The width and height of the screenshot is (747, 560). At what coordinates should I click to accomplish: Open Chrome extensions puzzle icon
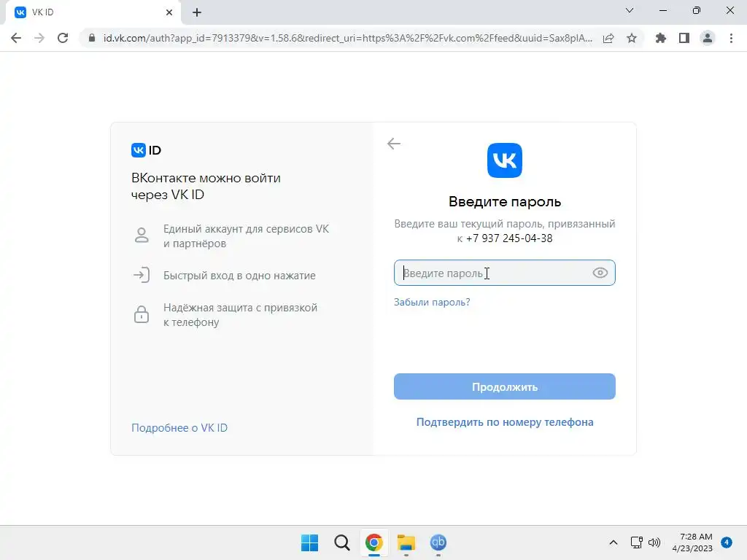[x=661, y=38]
